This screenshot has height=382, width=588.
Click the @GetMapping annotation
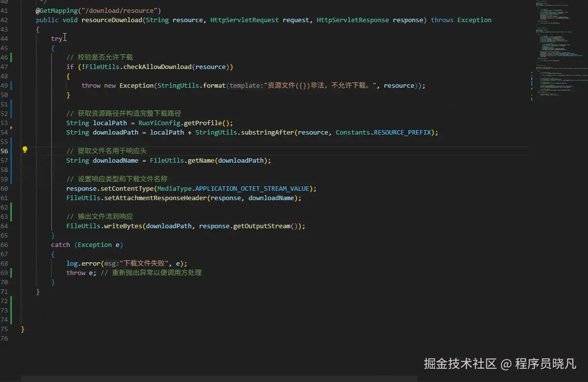click(57, 10)
